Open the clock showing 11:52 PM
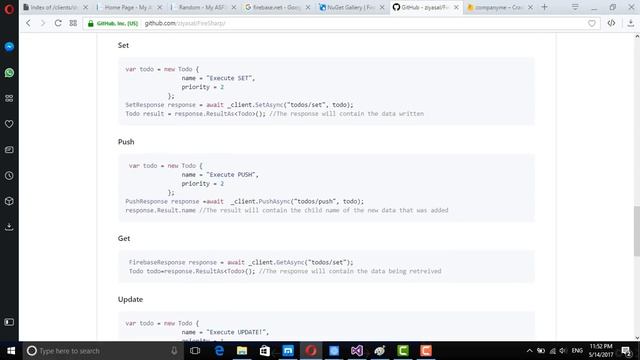The width and height of the screenshot is (640, 360). [x=601, y=351]
